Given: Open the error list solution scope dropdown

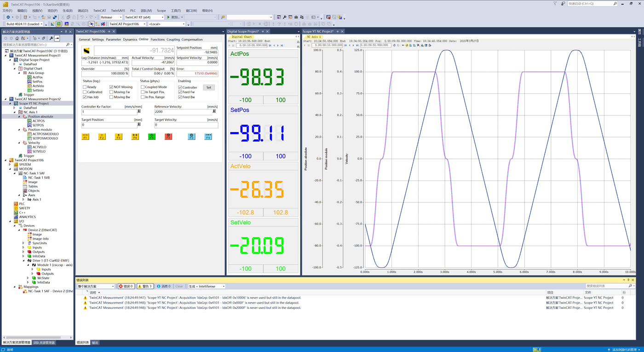Looking at the screenshot, I should (96, 286).
